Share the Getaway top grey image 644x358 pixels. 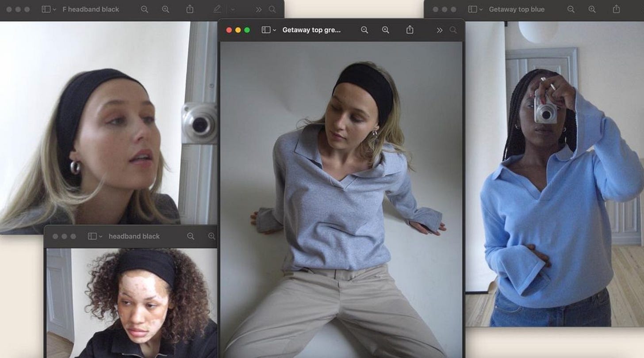coord(410,30)
